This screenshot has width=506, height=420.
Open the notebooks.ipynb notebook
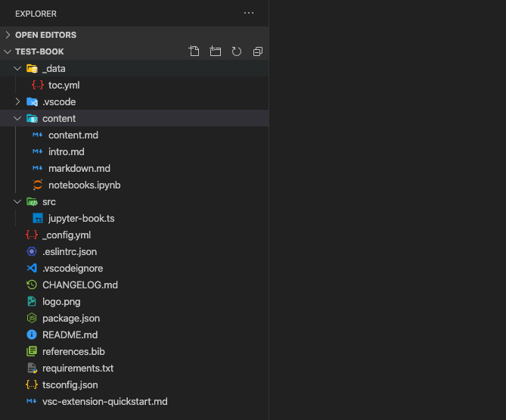[x=85, y=185]
